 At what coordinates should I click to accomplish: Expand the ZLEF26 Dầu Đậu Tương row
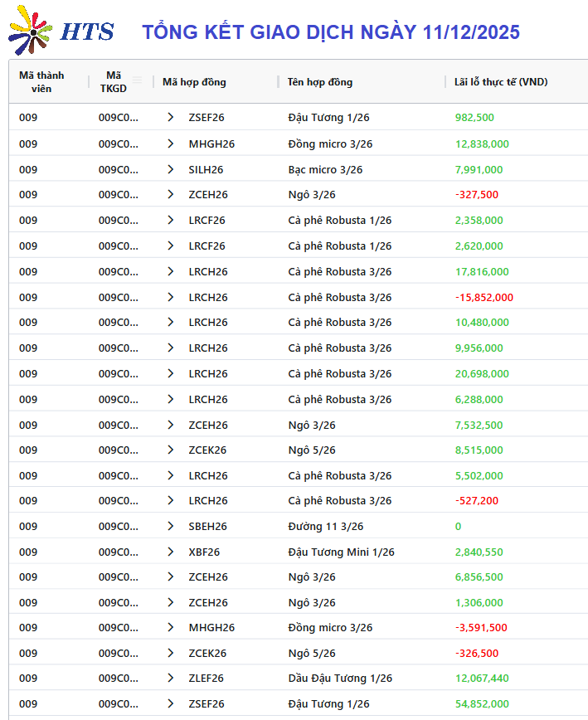(171, 679)
